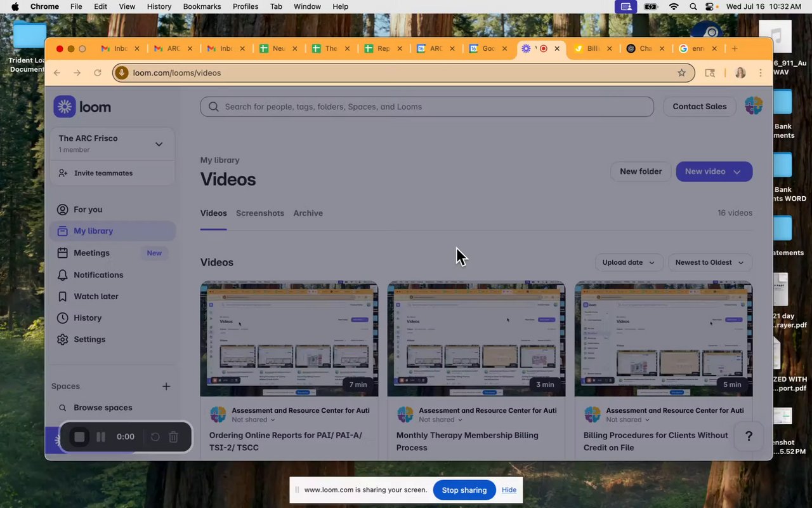This screenshot has width=812, height=508.
Task: Open Upload date sort dropdown
Action: coord(629,262)
